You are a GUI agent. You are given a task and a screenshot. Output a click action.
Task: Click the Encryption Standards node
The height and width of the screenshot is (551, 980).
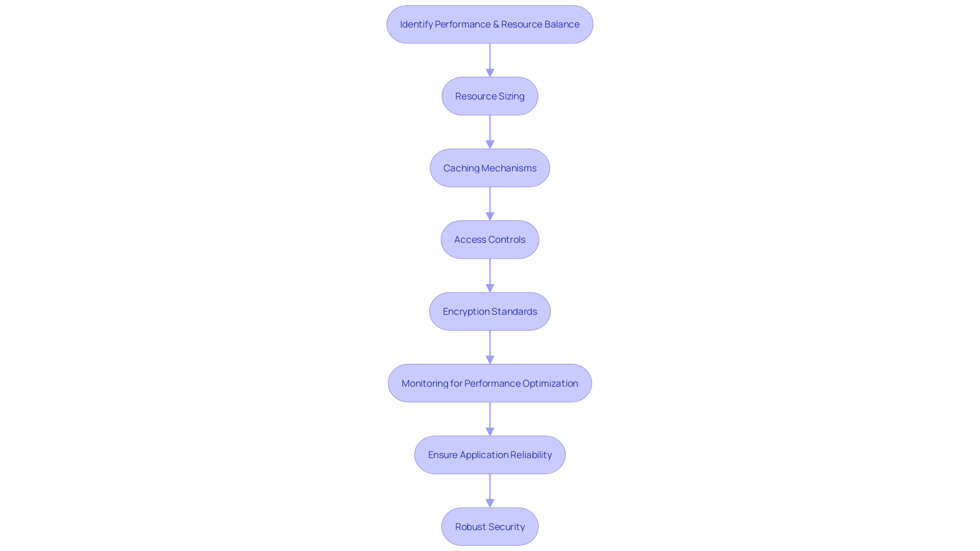[x=490, y=311]
